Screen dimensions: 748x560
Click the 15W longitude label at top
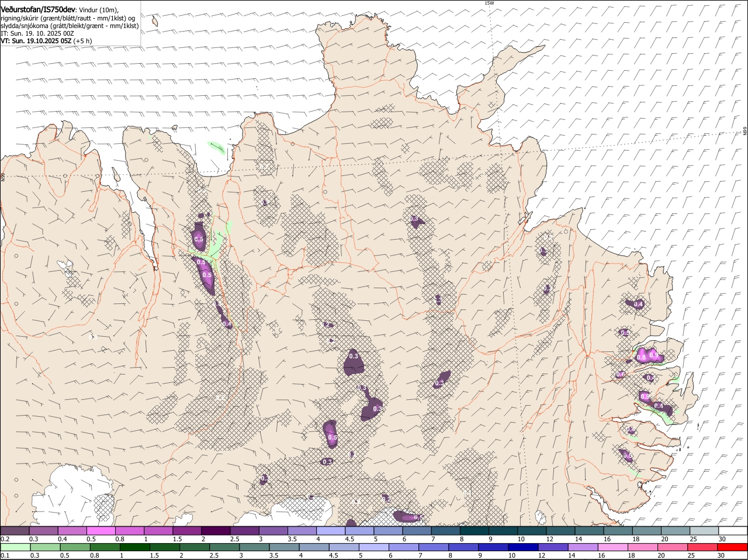pyautogui.click(x=489, y=3)
